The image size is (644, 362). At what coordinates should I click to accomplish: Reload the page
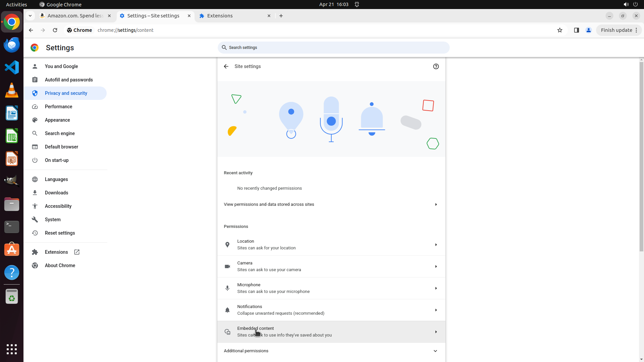(55, 30)
